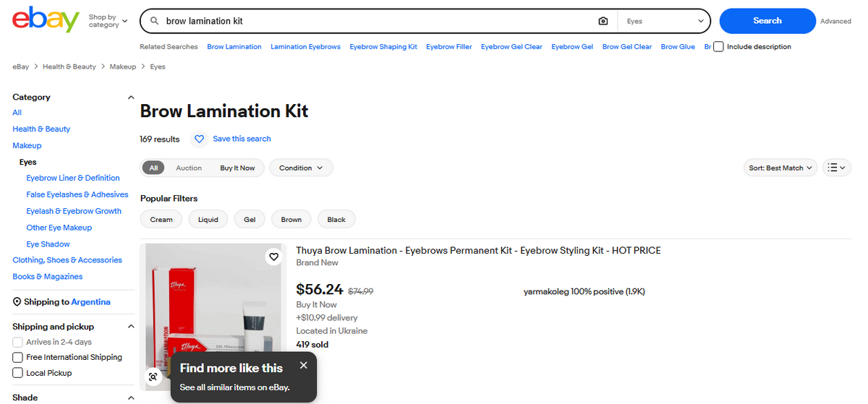Click the heart icon on Thuya listing
The image size is (868, 404).
click(x=273, y=257)
